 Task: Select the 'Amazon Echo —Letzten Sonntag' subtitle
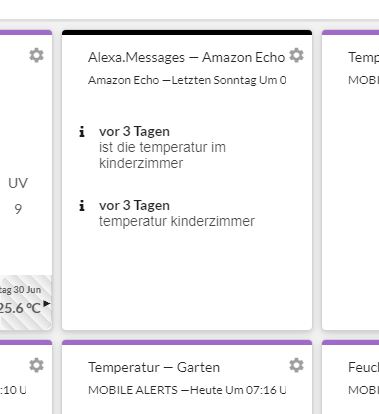[187, 80]
